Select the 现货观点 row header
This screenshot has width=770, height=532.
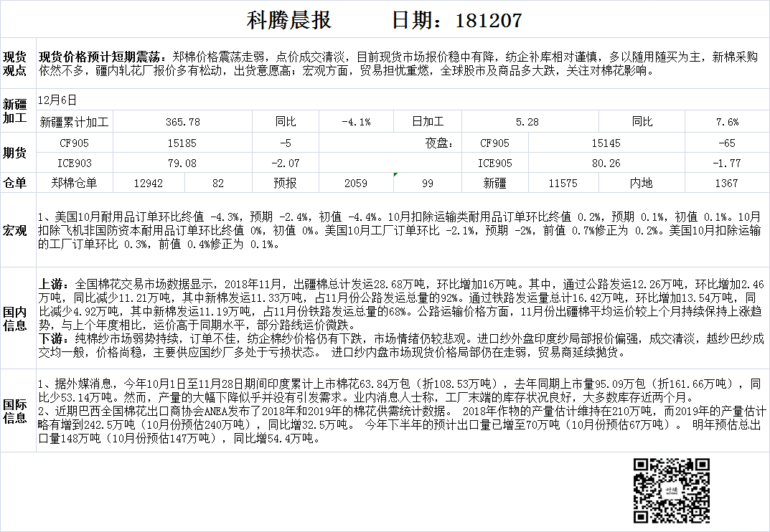click(15, 64)
